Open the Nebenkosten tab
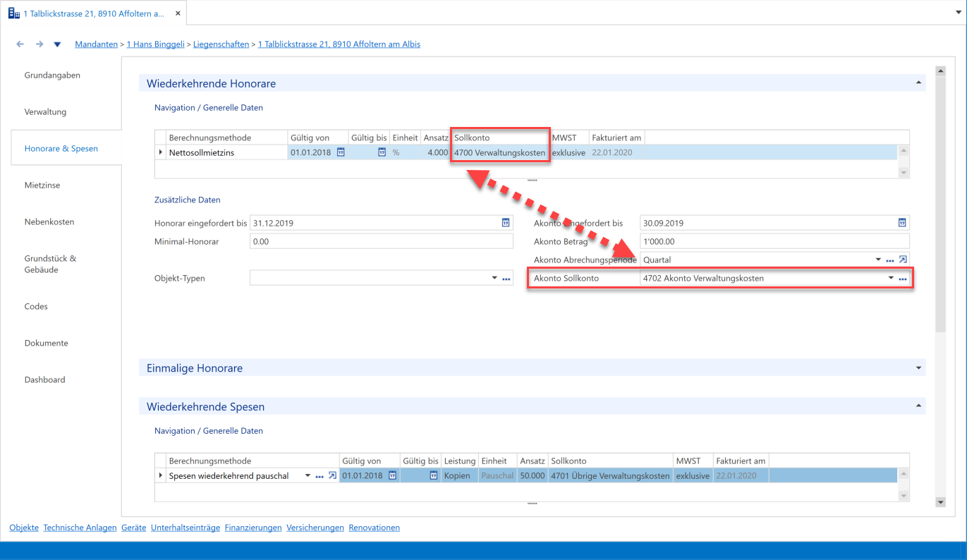Image resolution: width=967 pixels, height=560 pixels. 49,222
